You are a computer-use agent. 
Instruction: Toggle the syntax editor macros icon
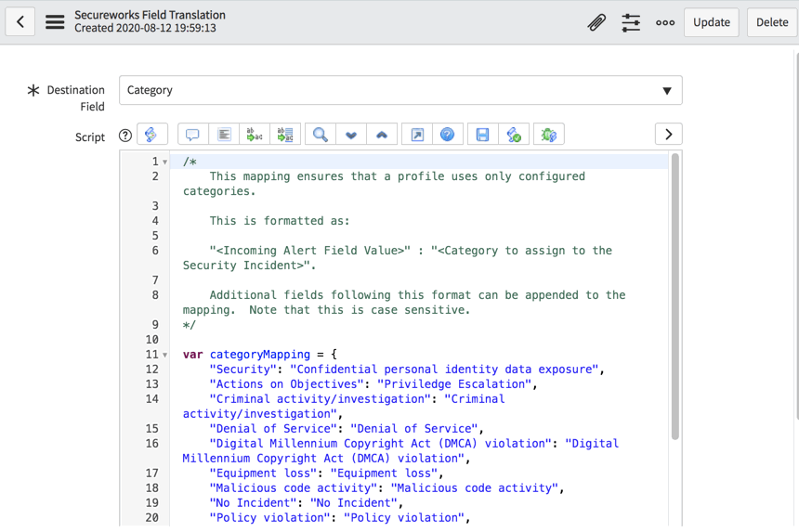click(x=151, y=135)
